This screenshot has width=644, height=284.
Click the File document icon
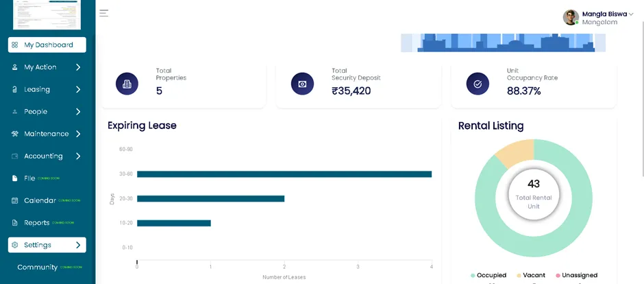pos(15,178)
